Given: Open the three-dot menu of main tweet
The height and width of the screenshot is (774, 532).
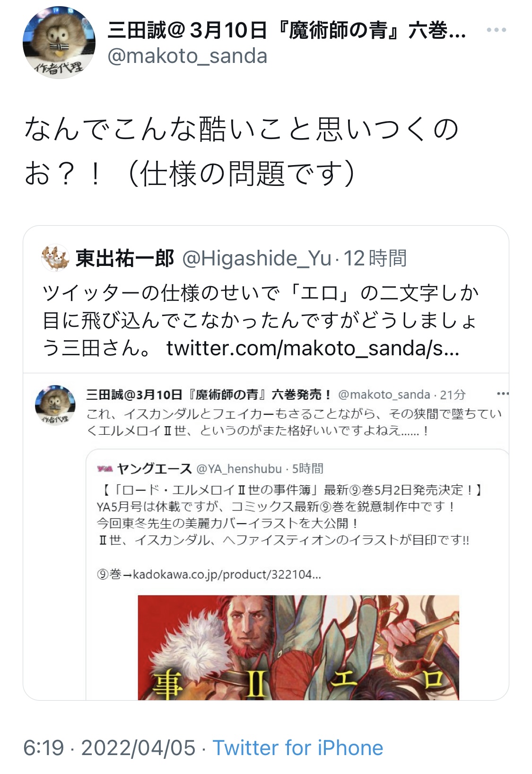Looking at the screenshot, I should pyautogui.click(x=496, y=30).
